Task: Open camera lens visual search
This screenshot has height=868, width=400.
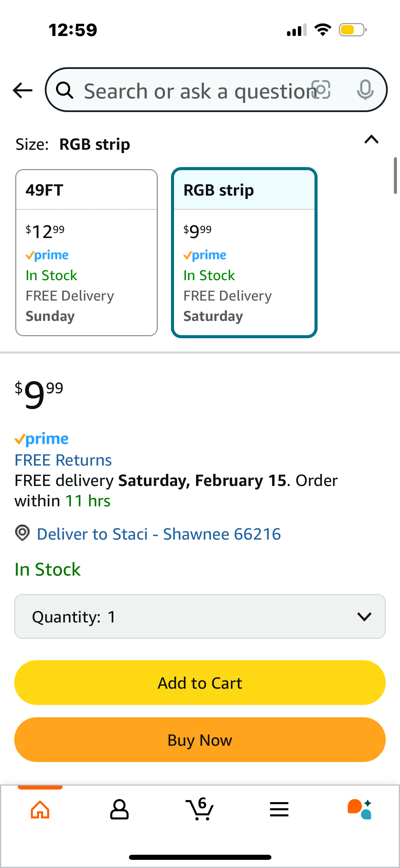Action: pos(321,90)
